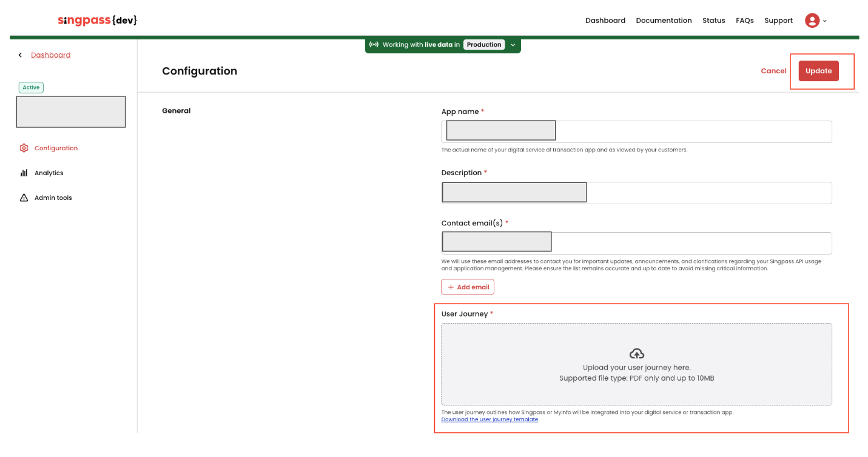Expand the Production environment dropdown chevron
The height and width of the screenshot is (457, 868).
pyautogui.click(x=513, y=45)
